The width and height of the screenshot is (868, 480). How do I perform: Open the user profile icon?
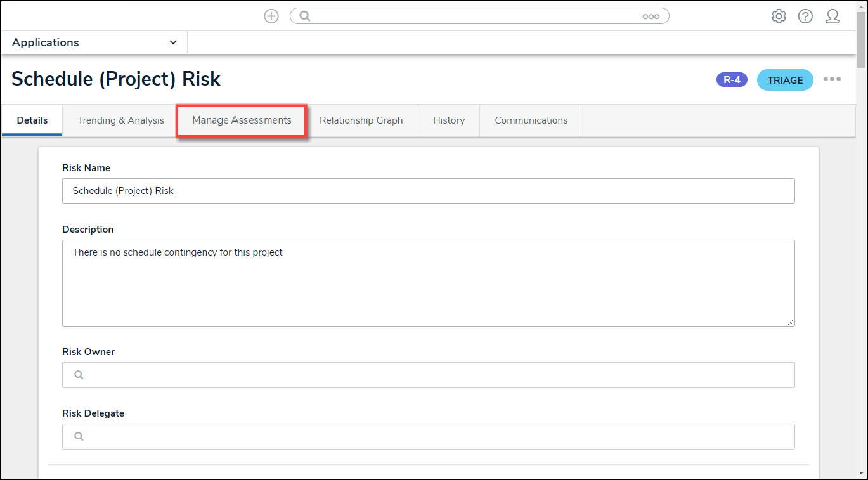(832, 16)
